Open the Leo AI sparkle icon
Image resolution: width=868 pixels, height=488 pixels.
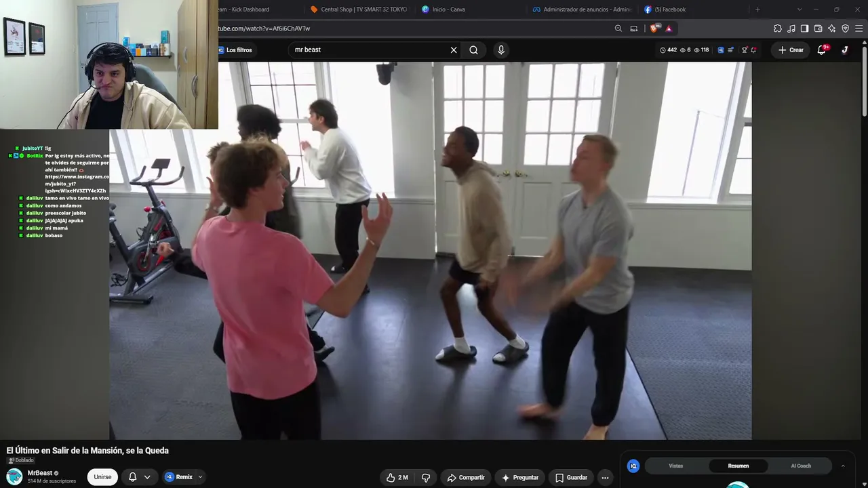point(831,28)
